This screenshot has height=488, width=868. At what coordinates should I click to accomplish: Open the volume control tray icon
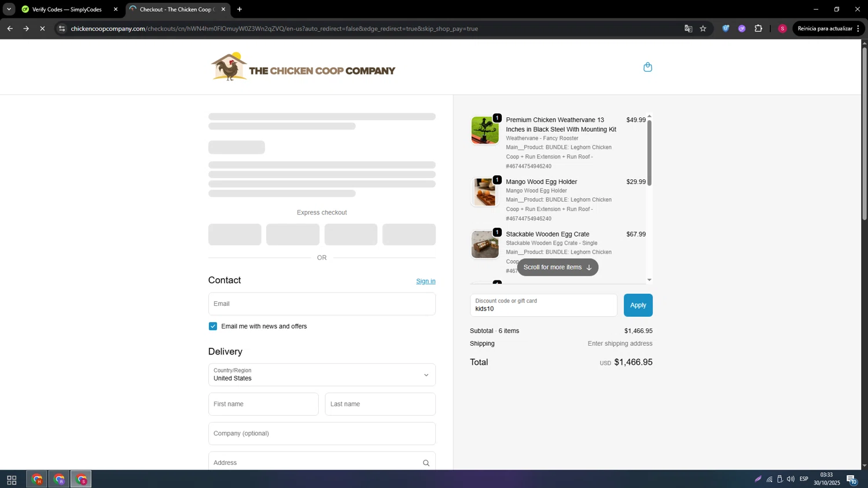pyautogui.click(x=790, y=479)
